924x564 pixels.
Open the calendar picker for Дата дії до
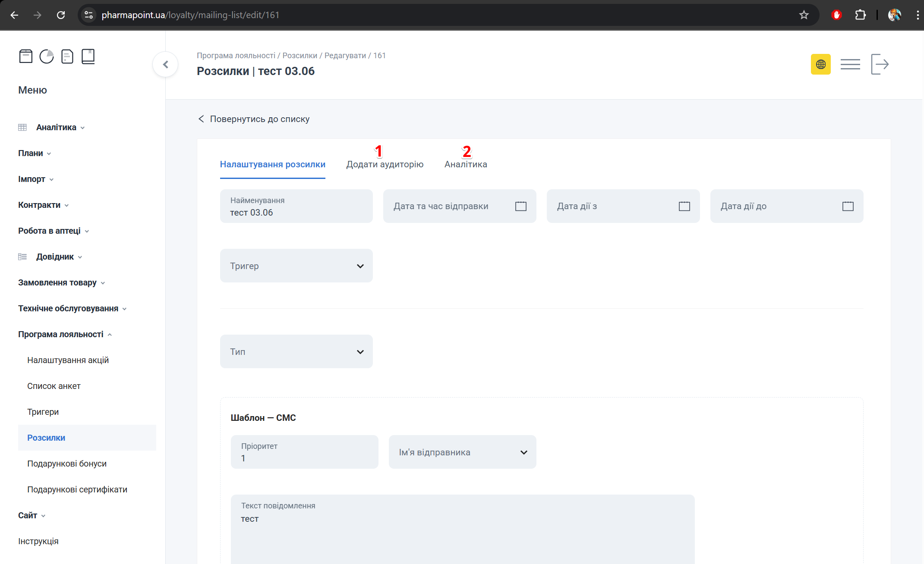pos(848,206)
